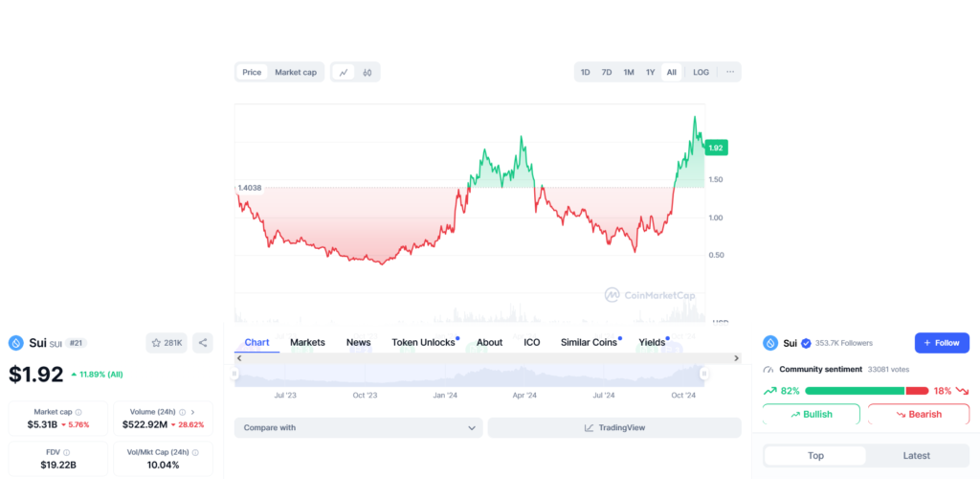
Task: Switch chart to candlestick view icon
Action: click(367, 72)
